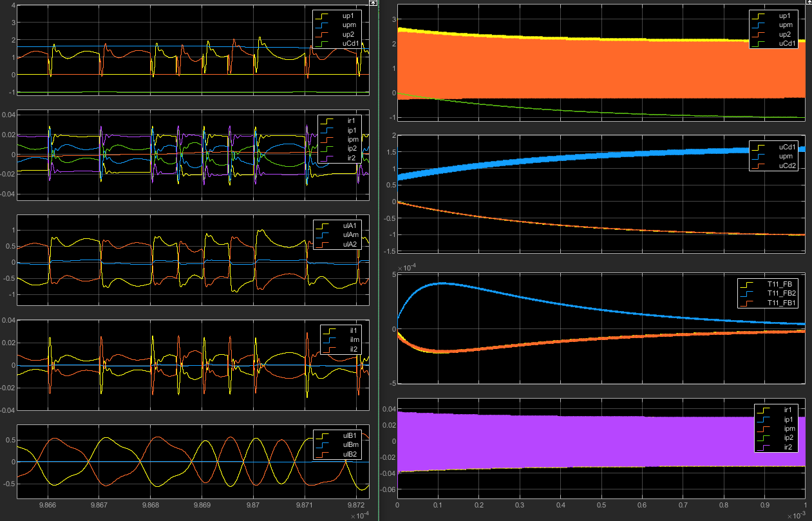Select upm in right scope's top legend
Viewport: 812px width, 521px height.
pos(785,24)
